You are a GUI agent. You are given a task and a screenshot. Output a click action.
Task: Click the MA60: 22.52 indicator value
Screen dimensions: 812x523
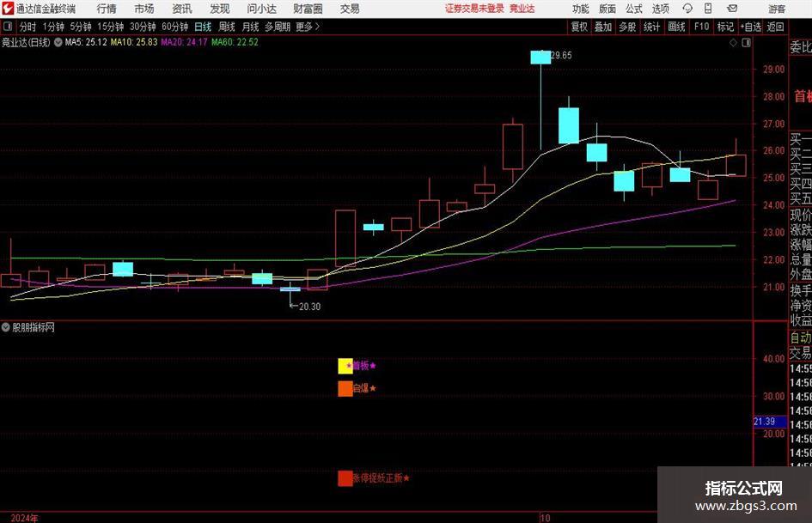235,42
